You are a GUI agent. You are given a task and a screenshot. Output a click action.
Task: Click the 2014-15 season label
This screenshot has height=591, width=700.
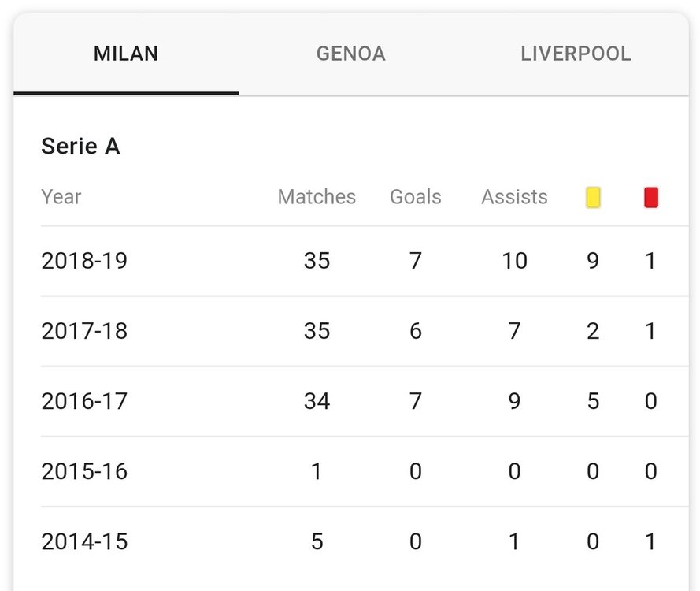point(84,541)
